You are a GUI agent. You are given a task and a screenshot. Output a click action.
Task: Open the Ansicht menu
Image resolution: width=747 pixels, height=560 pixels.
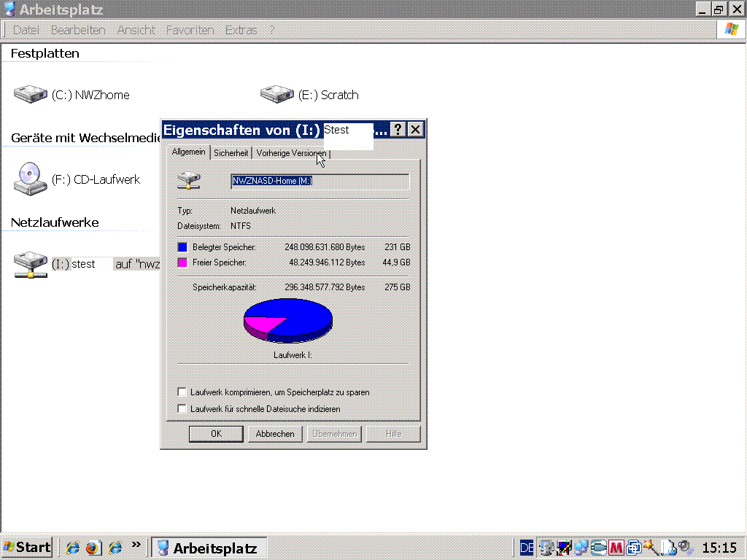coord(136,30)
